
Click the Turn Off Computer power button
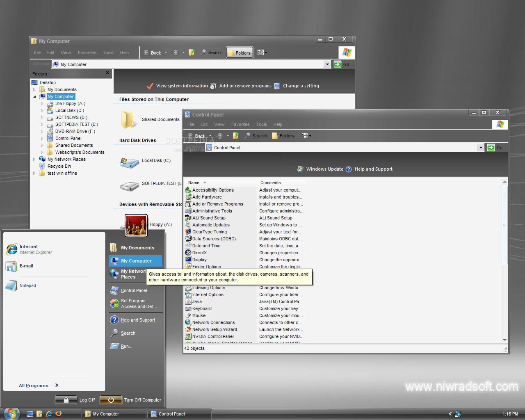click(x=111, y=400)
